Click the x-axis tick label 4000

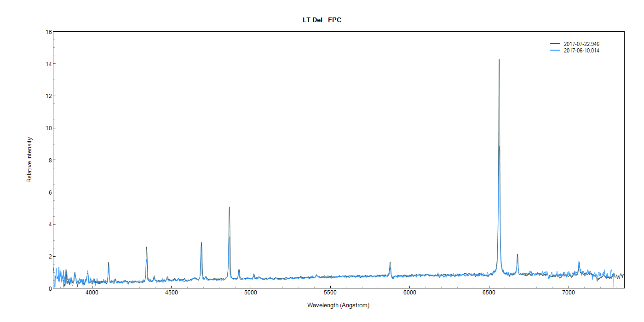point(92,293)
